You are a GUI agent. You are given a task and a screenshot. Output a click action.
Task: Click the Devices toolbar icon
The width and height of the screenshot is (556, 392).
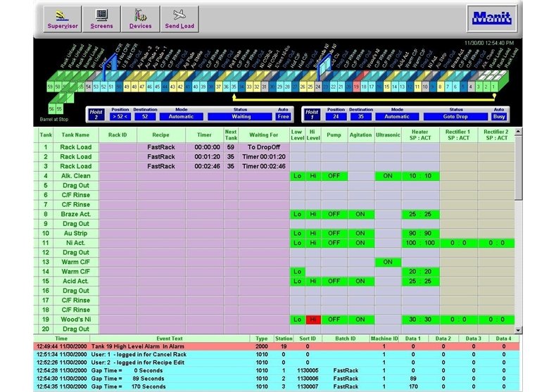140,18
